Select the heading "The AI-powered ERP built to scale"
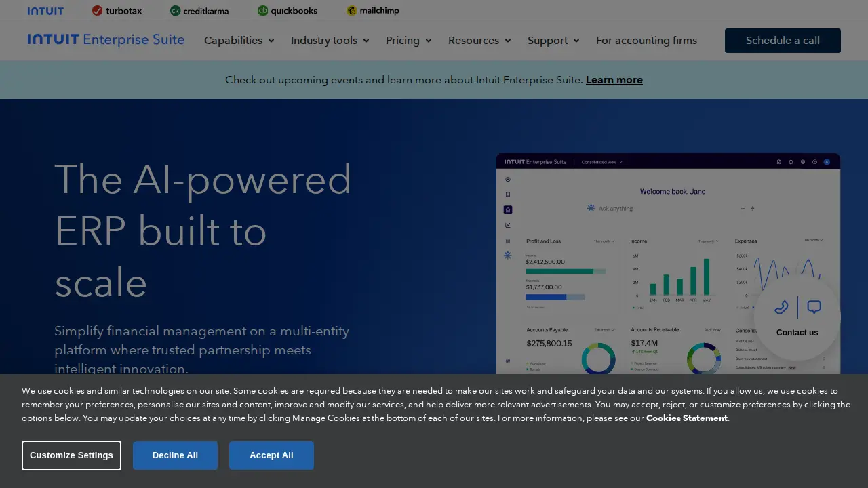Image resolution: width=868 pixels, height=488 pixels. click(203, 230)
